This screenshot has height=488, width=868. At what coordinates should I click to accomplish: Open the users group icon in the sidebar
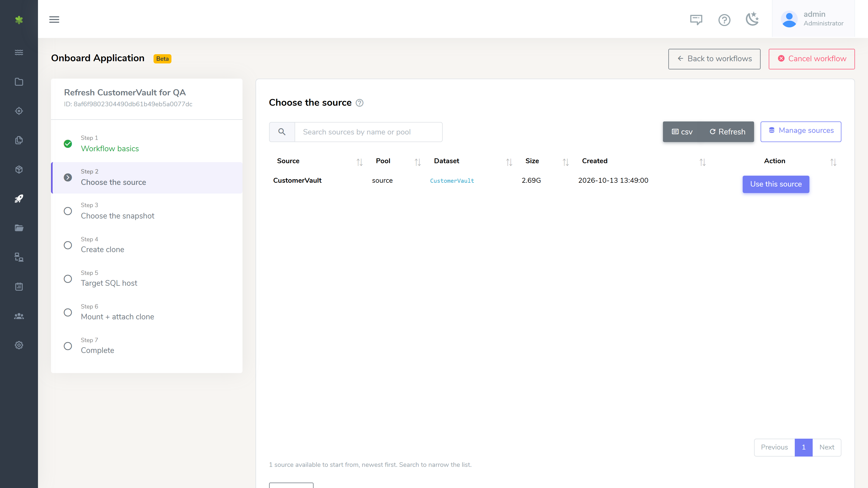[x=19, y=316]
